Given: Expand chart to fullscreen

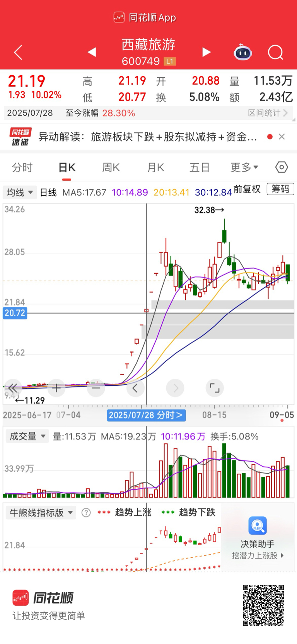Looking at the screenshot, I should [215, 388].
